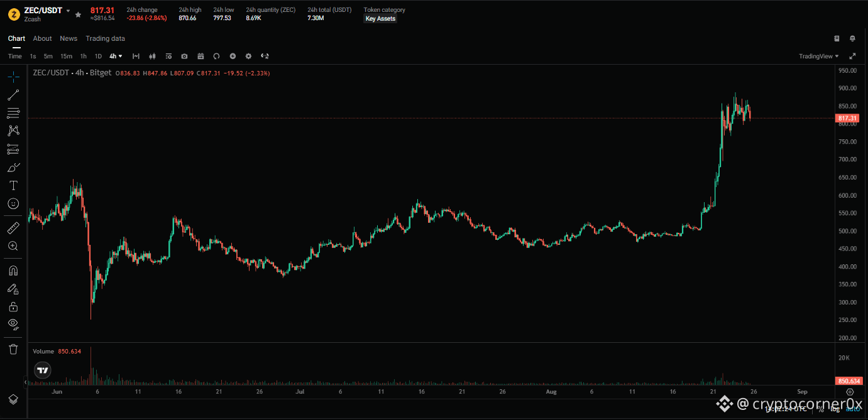
Task: Take a chart snapshot with camera icon
Action: pos(184,56)
